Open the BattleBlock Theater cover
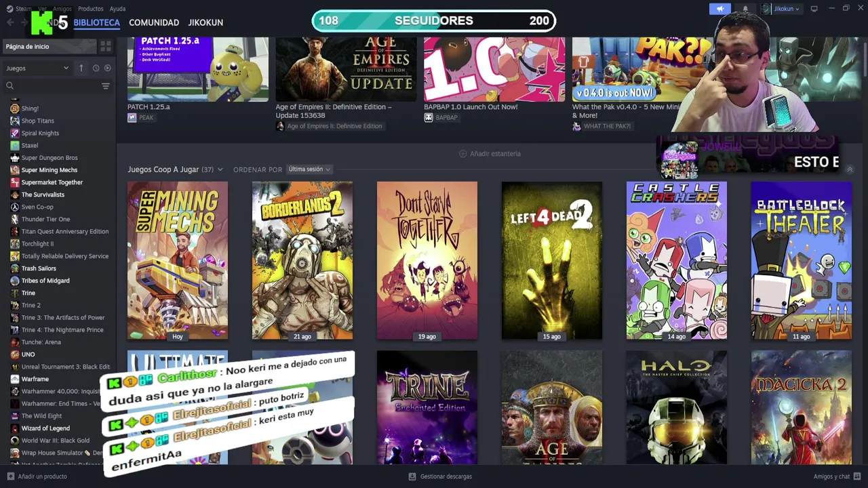Screen dimensions: 868x488 pyautogui.click(x=802, y=260)
